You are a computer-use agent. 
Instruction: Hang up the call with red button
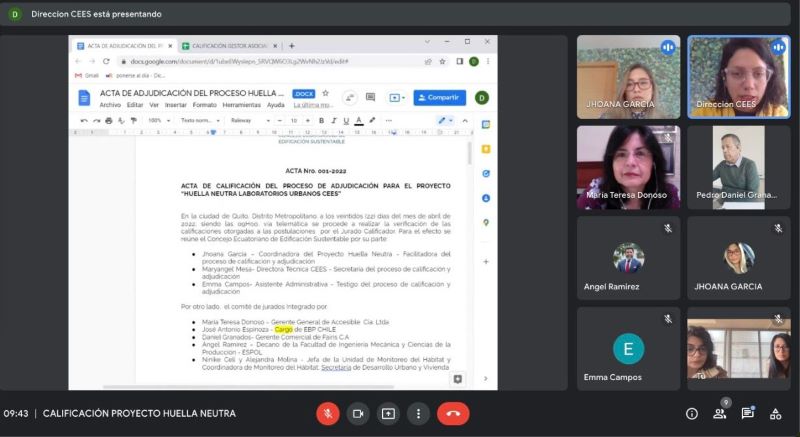(x=453, y=414)
